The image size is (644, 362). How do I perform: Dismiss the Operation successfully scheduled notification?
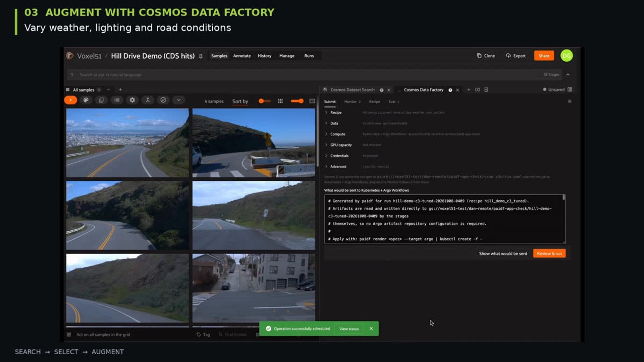[x=371, y=328]
